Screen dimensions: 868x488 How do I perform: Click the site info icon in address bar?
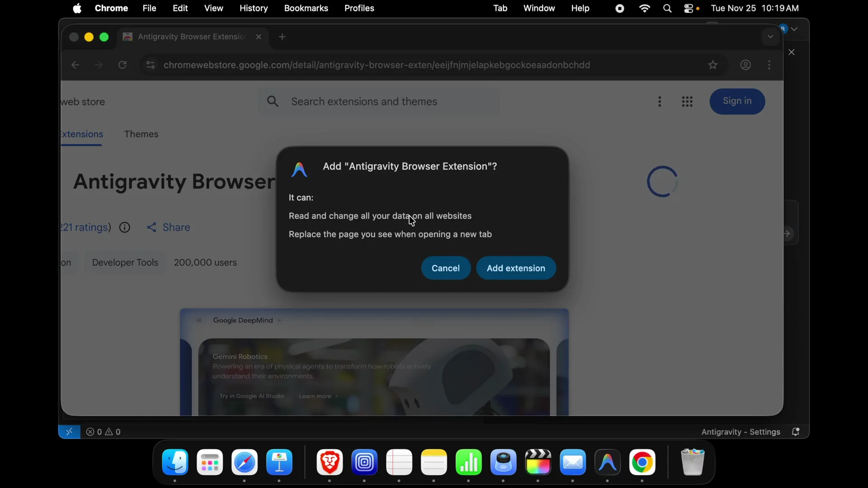[150, 65]
